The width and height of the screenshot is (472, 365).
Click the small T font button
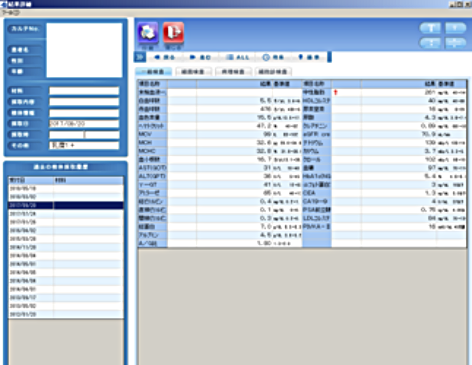click(x=455, y=28)
